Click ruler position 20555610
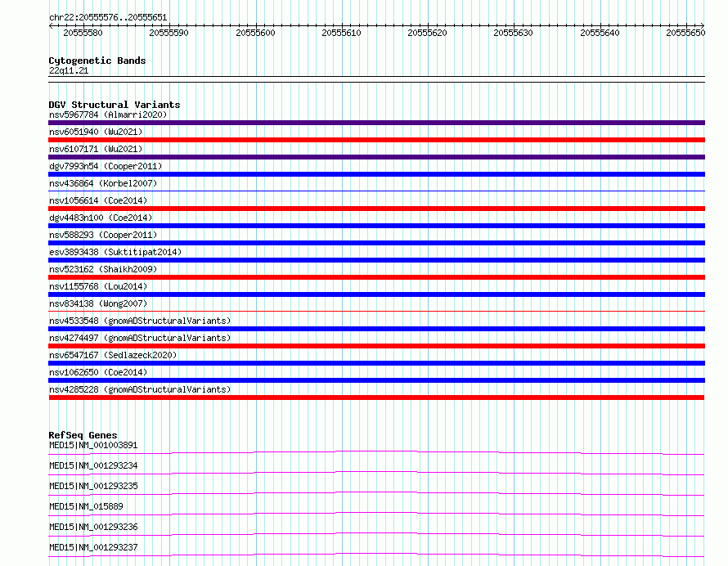The width and height of the screenshot is (728, 566). 341,33
